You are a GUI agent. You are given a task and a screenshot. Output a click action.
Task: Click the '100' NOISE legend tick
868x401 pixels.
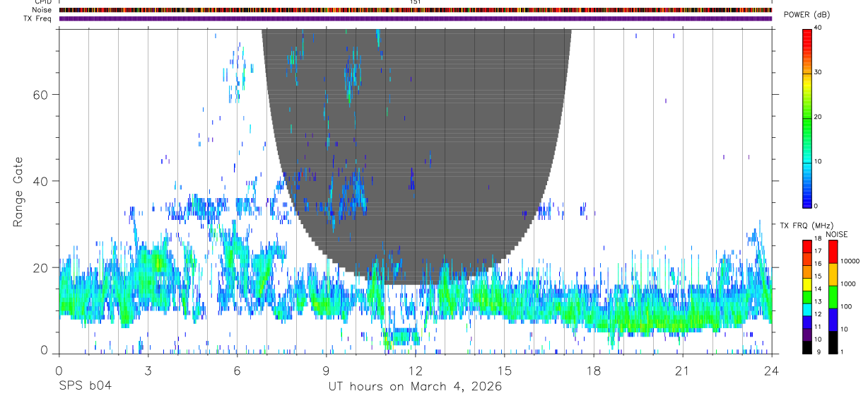coord(847,306)
